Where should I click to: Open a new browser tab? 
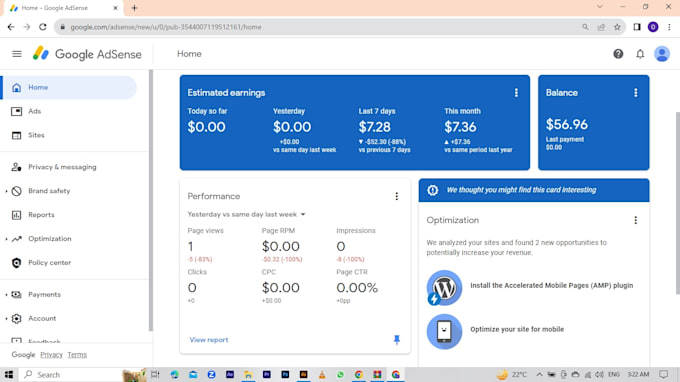pyautogui.click(x=134, y=8)
